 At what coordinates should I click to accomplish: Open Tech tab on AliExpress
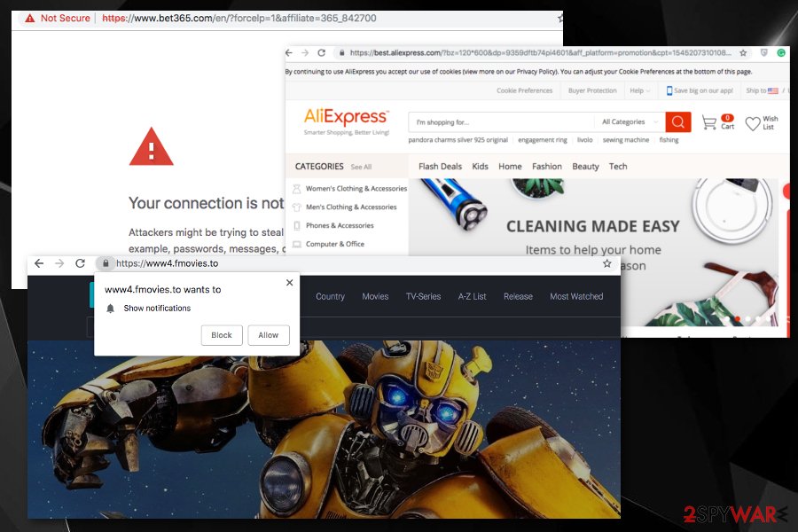pos(618,167)
